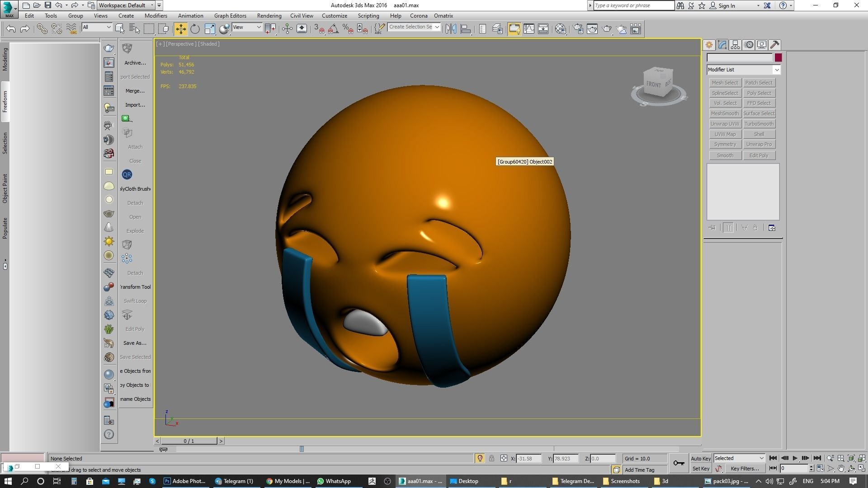Open the Curve Editor from toolbar
868x488 pixels.
tap(528, 29)
